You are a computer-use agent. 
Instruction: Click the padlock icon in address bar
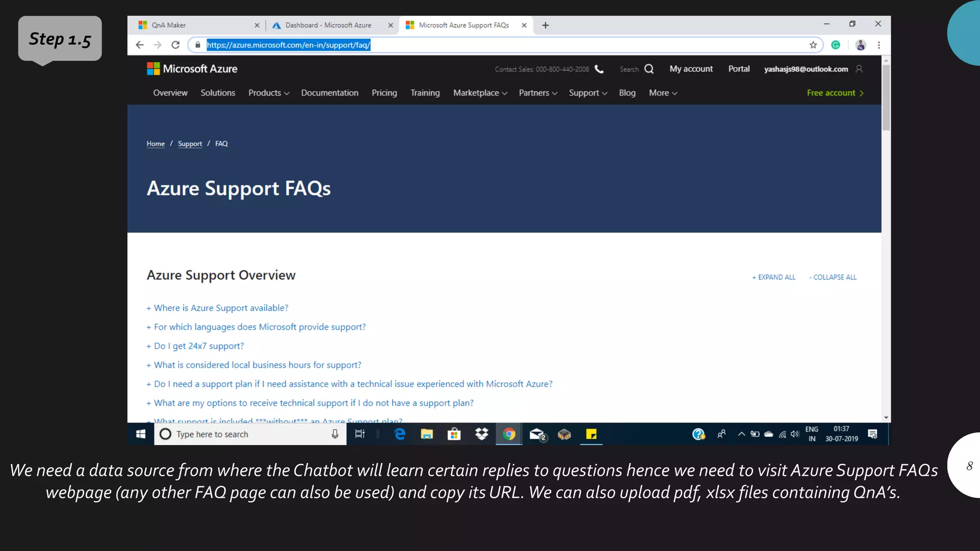tap(198, 45)
